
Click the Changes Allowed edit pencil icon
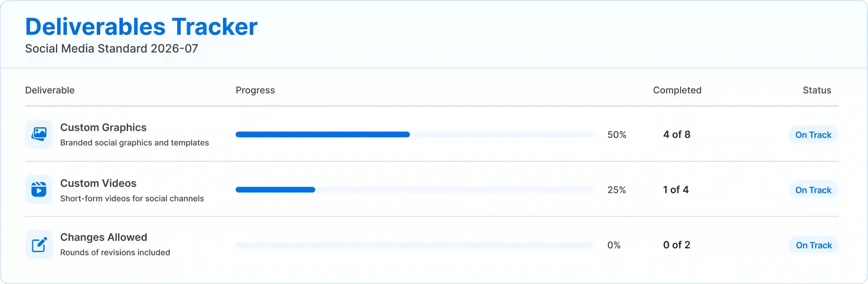[39, 245]
